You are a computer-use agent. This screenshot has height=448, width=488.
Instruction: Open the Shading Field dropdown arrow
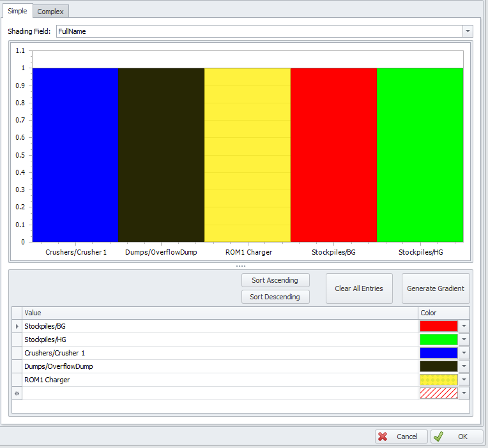[468, 31]
